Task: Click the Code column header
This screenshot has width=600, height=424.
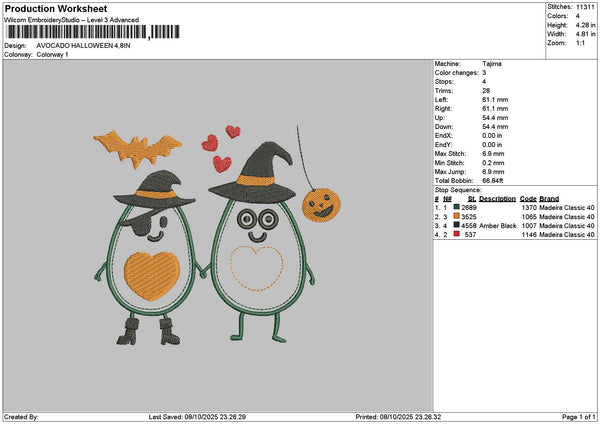Action: pyautogui.click(x=528, y=199)
